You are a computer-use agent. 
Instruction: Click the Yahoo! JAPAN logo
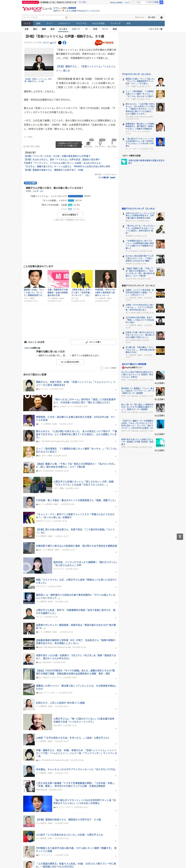click(x=31, y=9)
